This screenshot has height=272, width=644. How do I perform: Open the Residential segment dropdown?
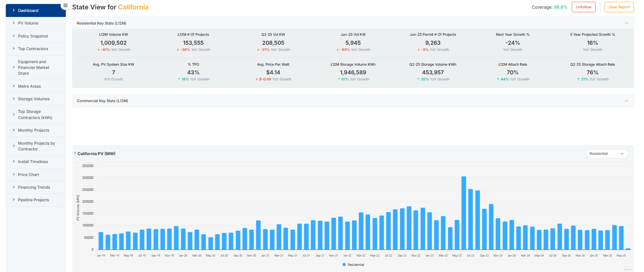[606, 154]
